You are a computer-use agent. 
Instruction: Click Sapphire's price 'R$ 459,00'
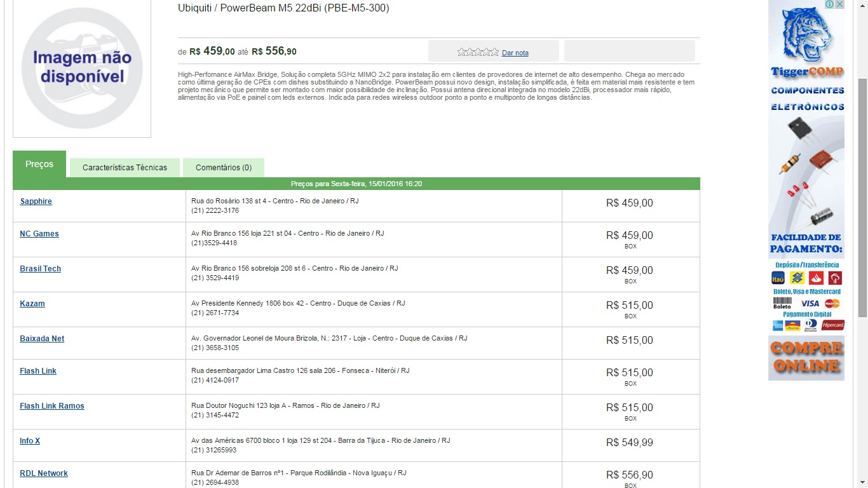tap(630, 203)
